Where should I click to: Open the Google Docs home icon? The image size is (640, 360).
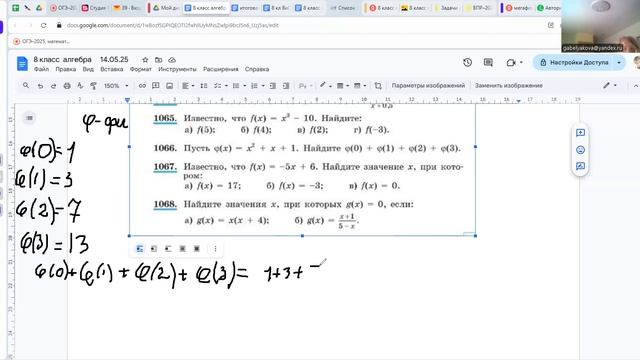tap(22, 64)
